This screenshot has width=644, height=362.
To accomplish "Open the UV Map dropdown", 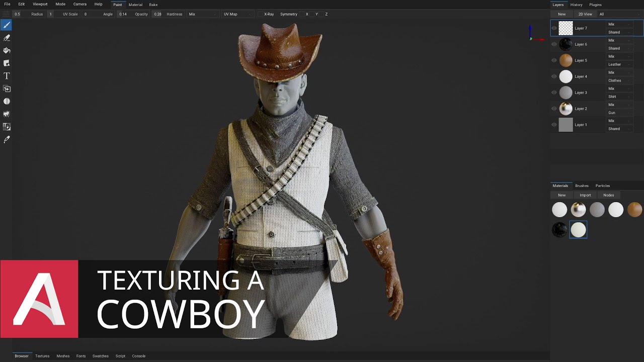I will coord(236,14).
